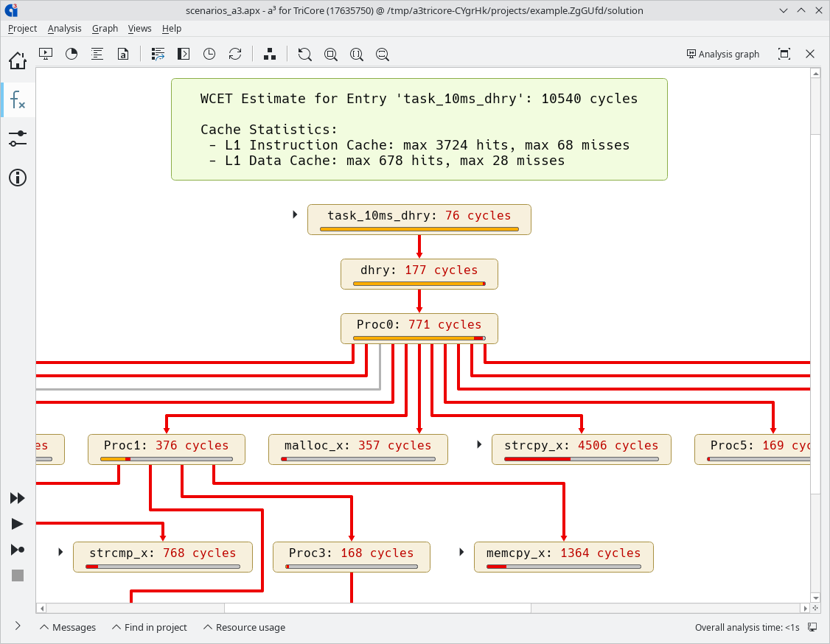Select the malloc_x: 357 cycles node
This screenshot has width=830, height=644.
[358, 449]
